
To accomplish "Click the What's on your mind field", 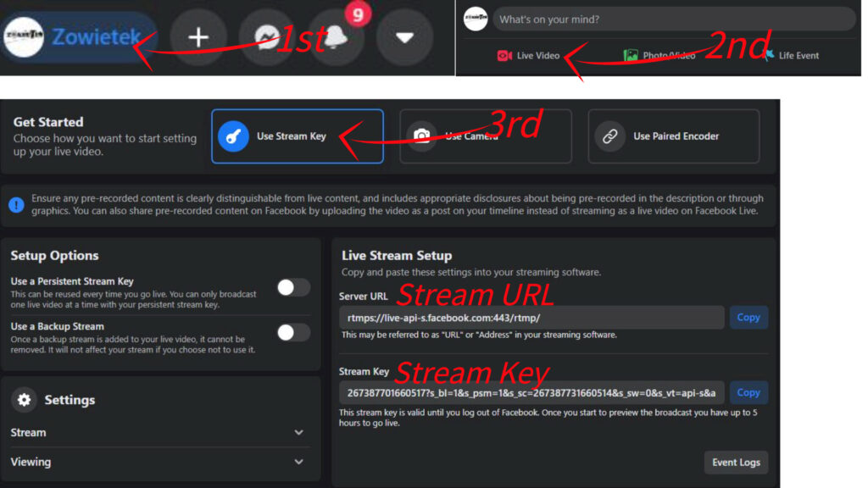I will [x=674, y=19].
